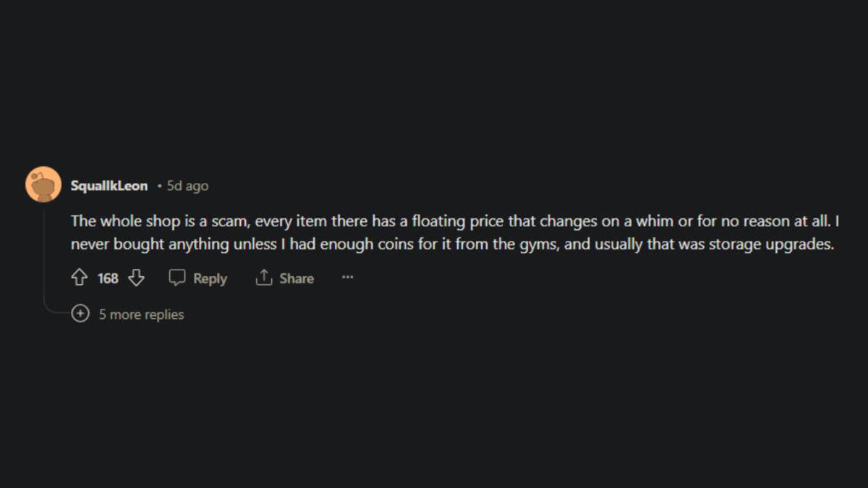The height and width of the screenshot is (488, 868).
Task: Open the SquallkLeon username profile link
Action: [109, 186]
